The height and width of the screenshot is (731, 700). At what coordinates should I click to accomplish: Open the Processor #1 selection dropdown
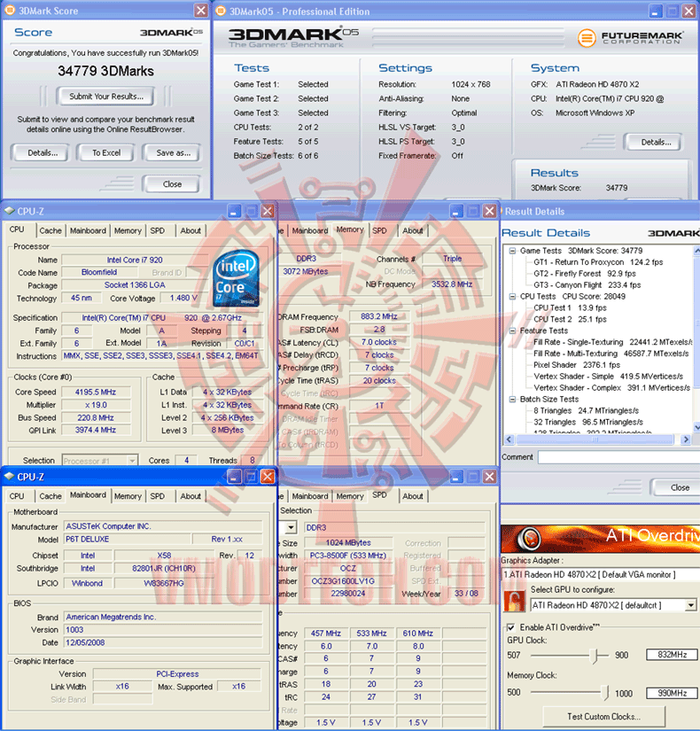pos(132,460)
